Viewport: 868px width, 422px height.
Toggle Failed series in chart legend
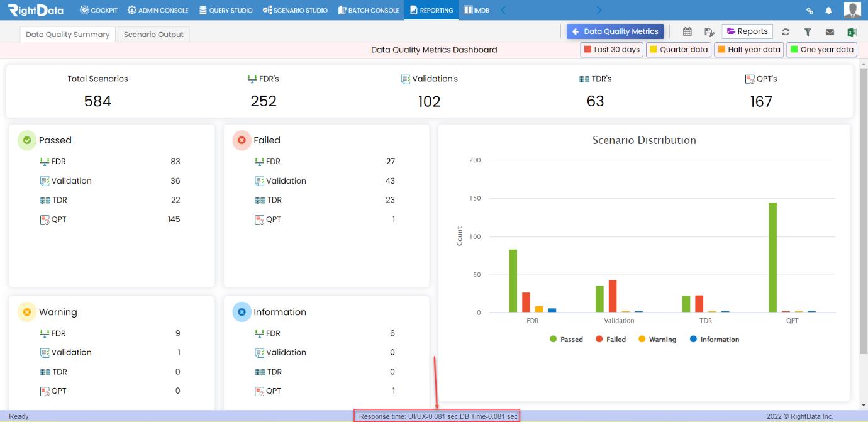[611, 340]
